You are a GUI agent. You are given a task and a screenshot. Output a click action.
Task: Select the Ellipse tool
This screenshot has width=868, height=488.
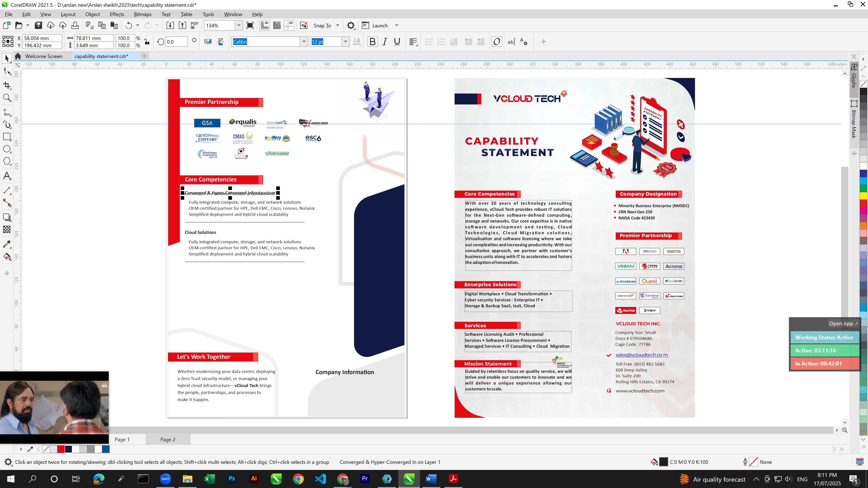(x=7, y=149)
